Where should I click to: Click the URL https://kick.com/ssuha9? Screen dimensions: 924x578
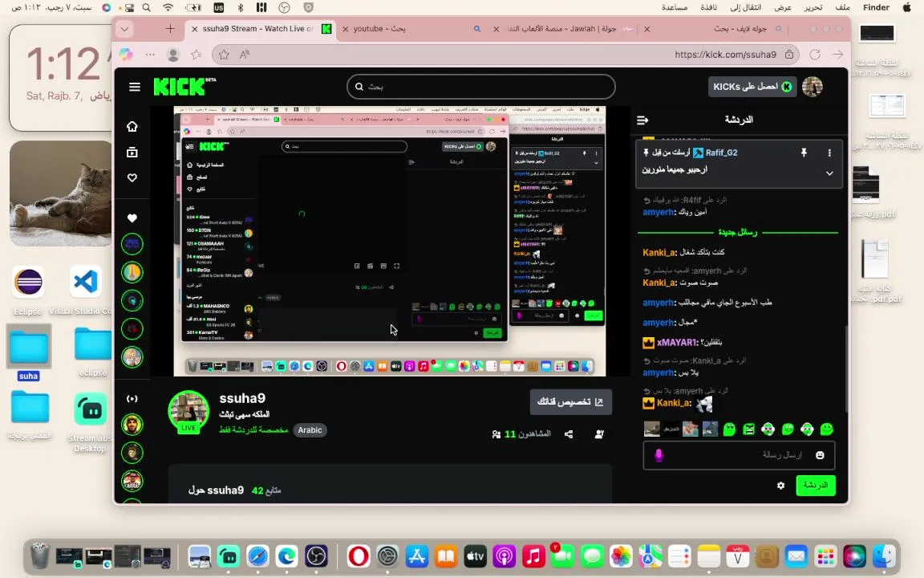(725, 55)
